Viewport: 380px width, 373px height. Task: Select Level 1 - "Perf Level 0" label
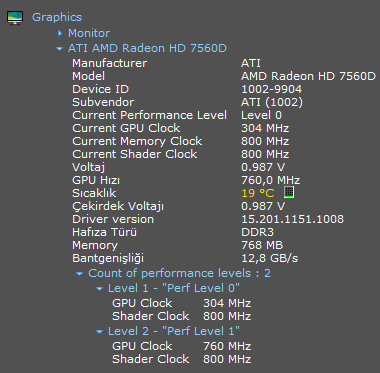click(174, 288)
